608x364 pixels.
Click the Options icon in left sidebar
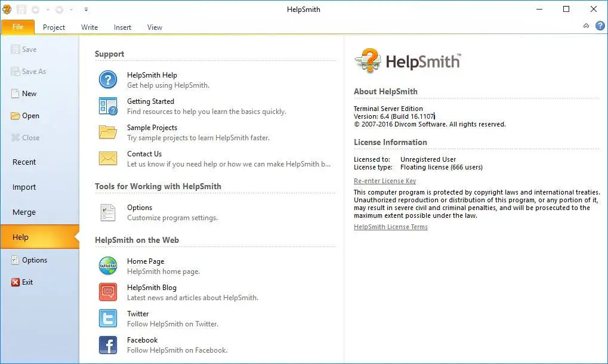tap(15, 260)
